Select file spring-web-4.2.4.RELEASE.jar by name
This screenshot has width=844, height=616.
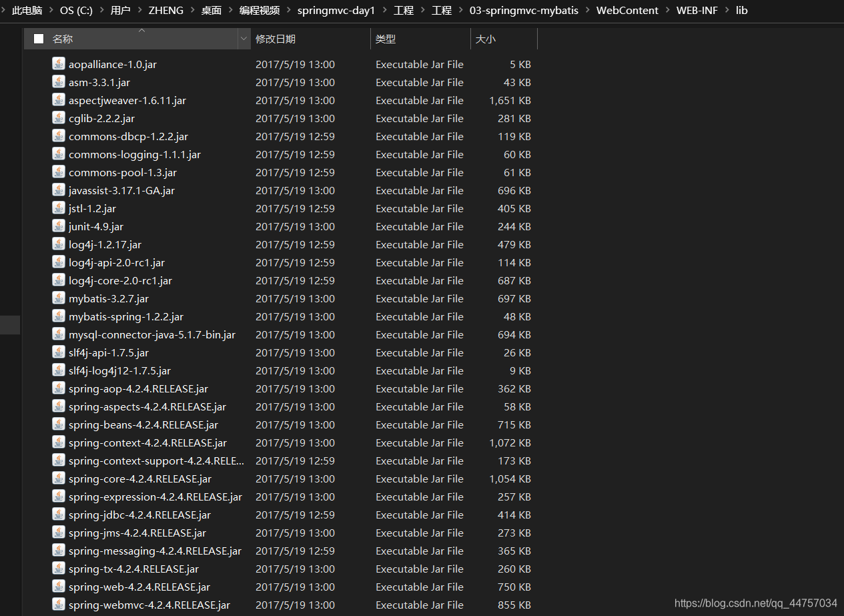pyautogui.click(x=139, y=587)
